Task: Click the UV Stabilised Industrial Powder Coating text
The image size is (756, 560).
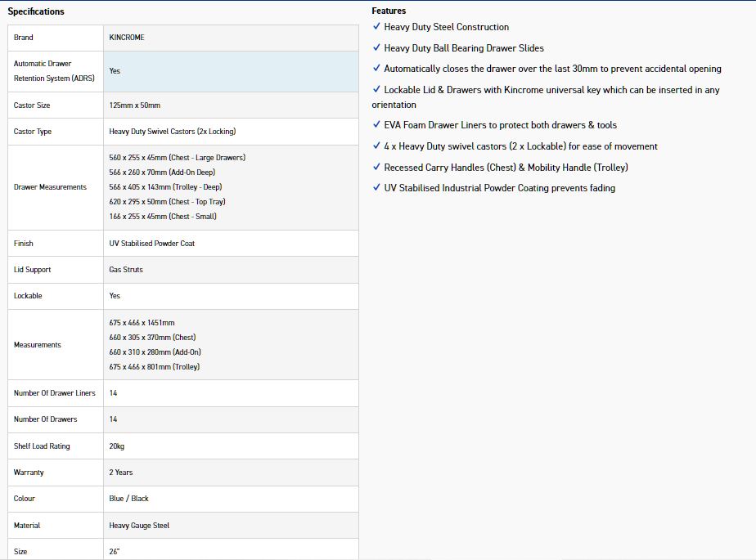Action: [499, 188]
